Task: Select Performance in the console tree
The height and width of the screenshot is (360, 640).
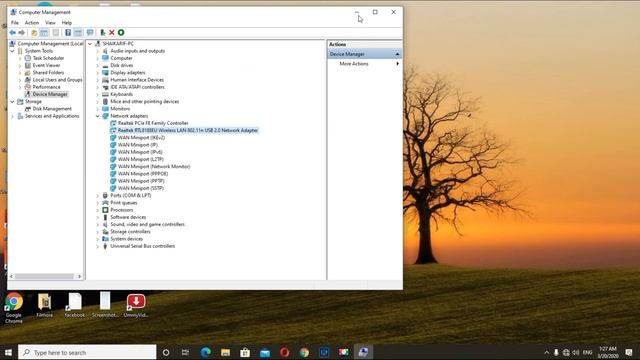Action: (x=46, y=87)
